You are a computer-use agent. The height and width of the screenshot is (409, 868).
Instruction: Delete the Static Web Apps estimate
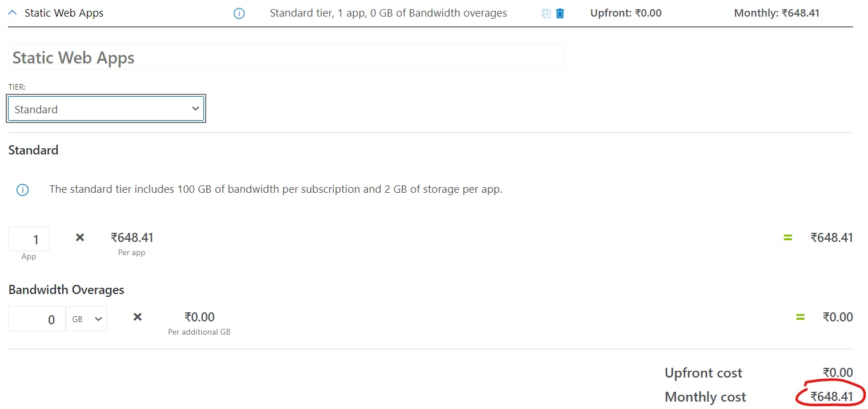point(560,13)
